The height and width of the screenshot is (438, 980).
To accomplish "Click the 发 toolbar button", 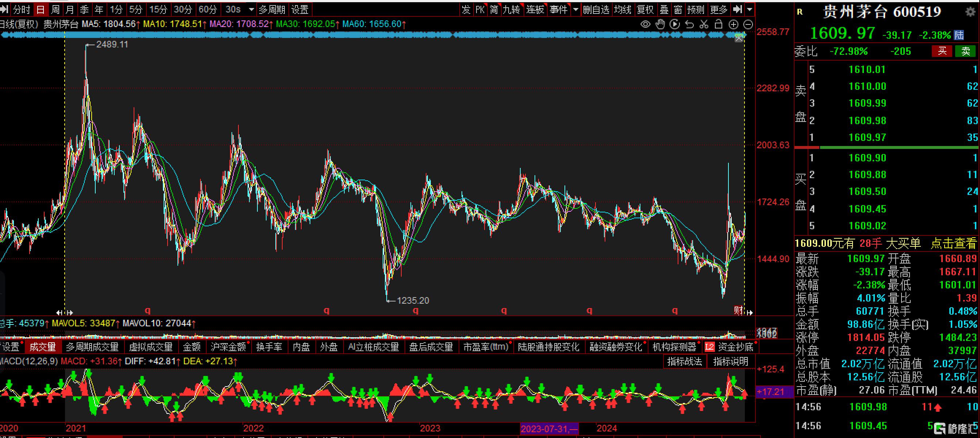I will click(x=466, y=9).
